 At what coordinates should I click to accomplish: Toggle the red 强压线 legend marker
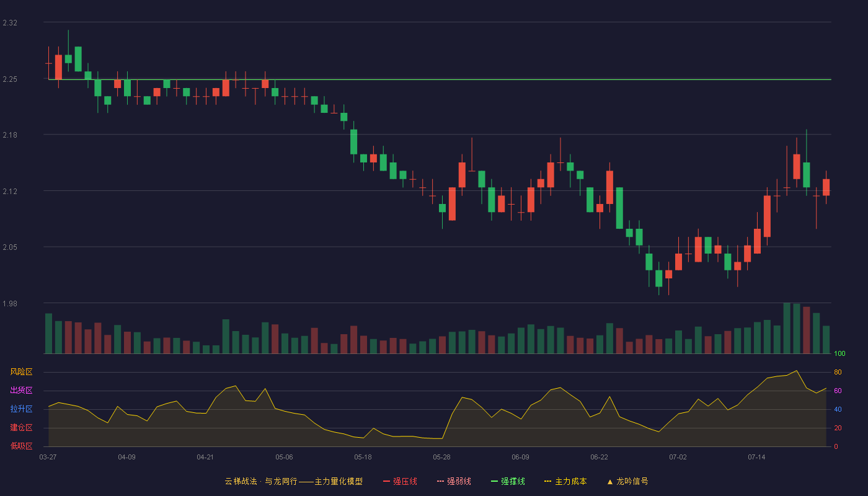tap(386, 481)
